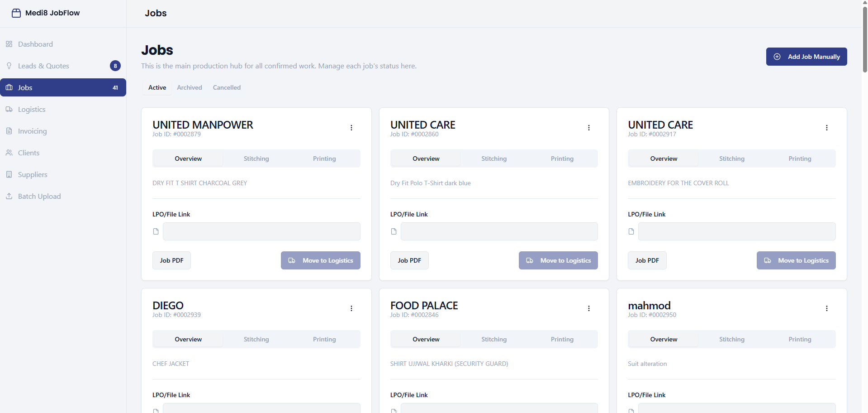Select the Printing tab on the DIEGO card
The width and height of the screenshot is (868, 413).
point(324,339)
